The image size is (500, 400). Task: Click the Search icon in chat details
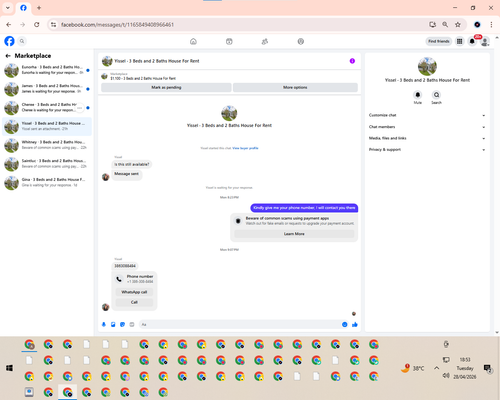(436, 95)
